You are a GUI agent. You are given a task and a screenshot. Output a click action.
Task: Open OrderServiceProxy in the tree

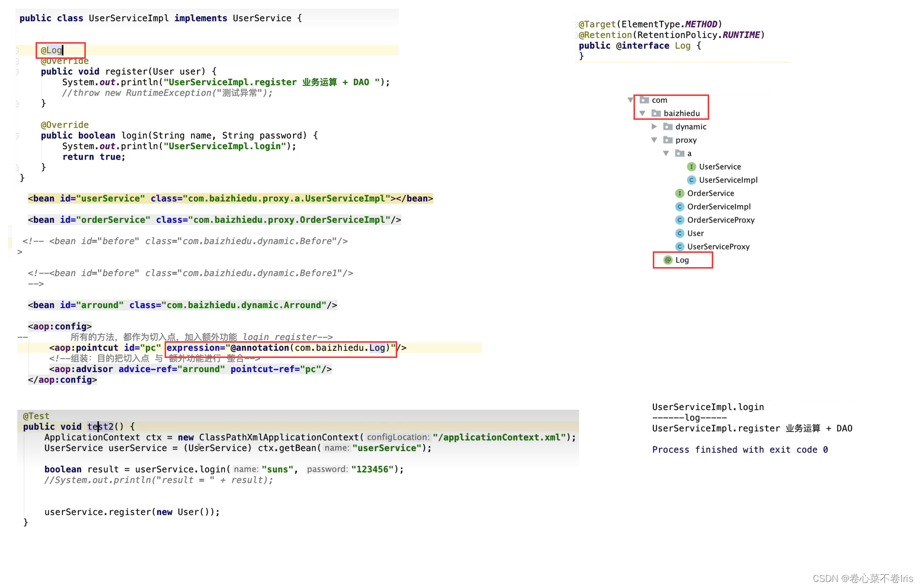721,220
